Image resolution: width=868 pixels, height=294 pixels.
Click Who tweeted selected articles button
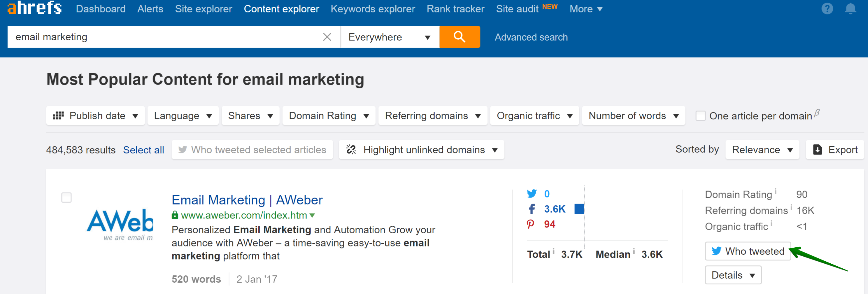252,149
